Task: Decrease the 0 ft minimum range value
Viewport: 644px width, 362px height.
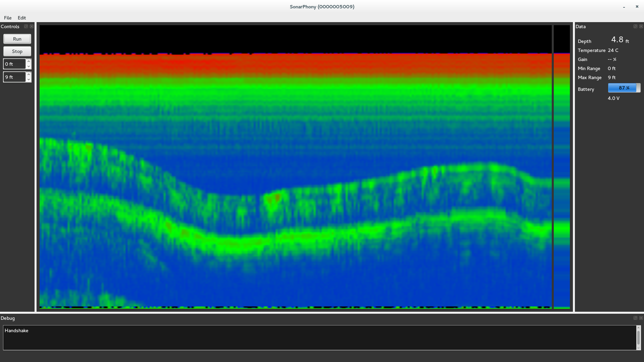Action: coord(29,66)
